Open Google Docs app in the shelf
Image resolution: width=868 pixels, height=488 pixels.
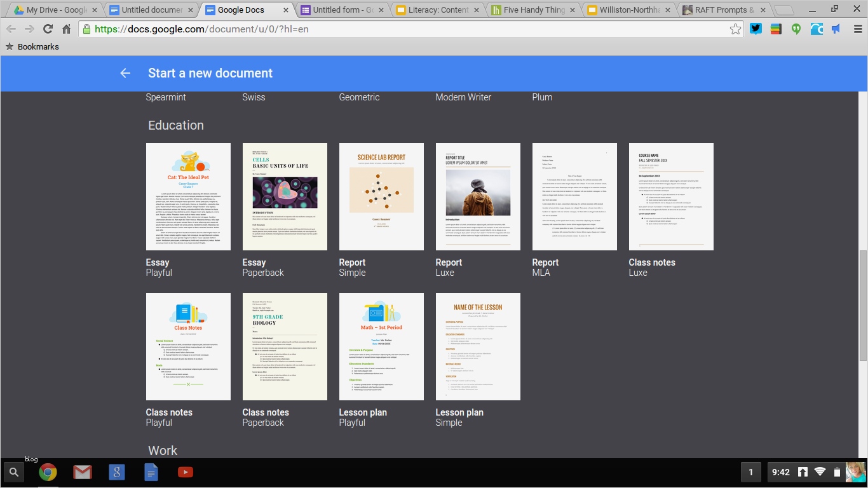point(151,472)
